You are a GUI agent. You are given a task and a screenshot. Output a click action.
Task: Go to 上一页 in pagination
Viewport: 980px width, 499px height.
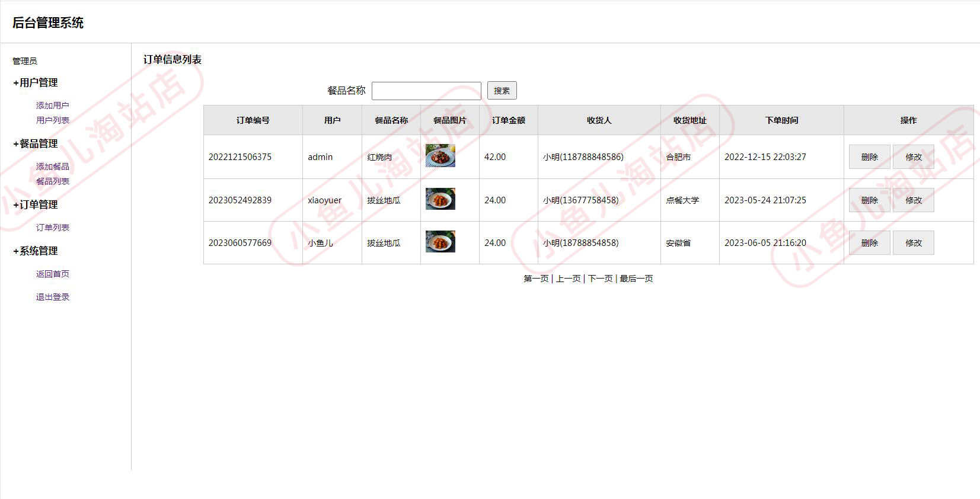pyautogui.click(x=568, y=279)
